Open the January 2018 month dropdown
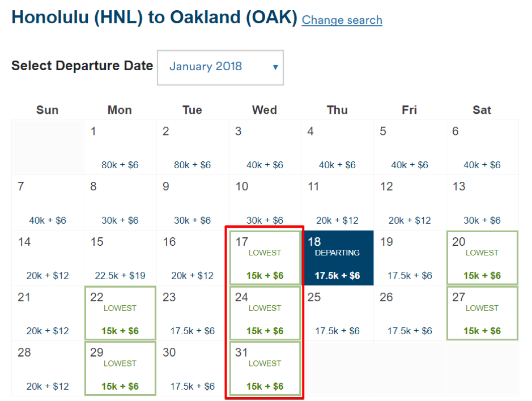Image resolution: width=532 pixels, height=401 pixels. coord(220,67)
